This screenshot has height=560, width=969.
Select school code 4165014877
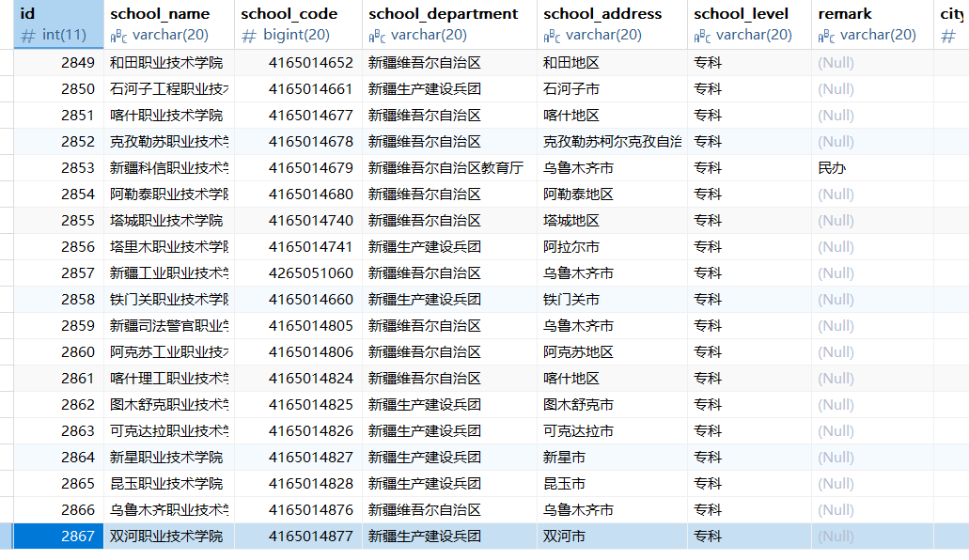coord(299,536)
